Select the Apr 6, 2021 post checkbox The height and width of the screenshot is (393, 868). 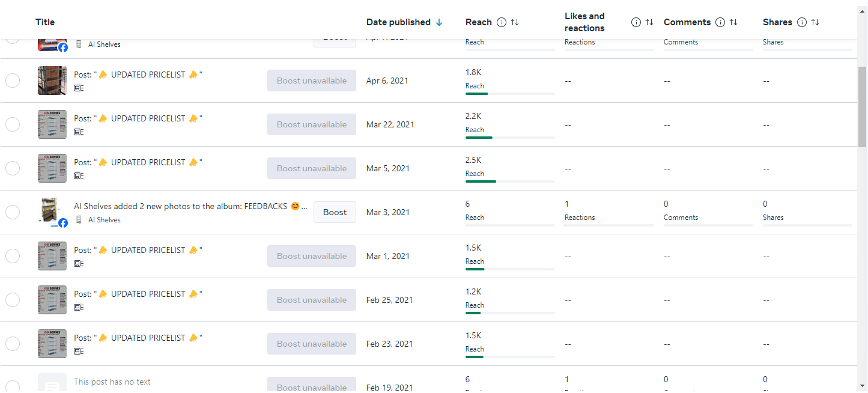pyautogui.click(x=13, y=81)
